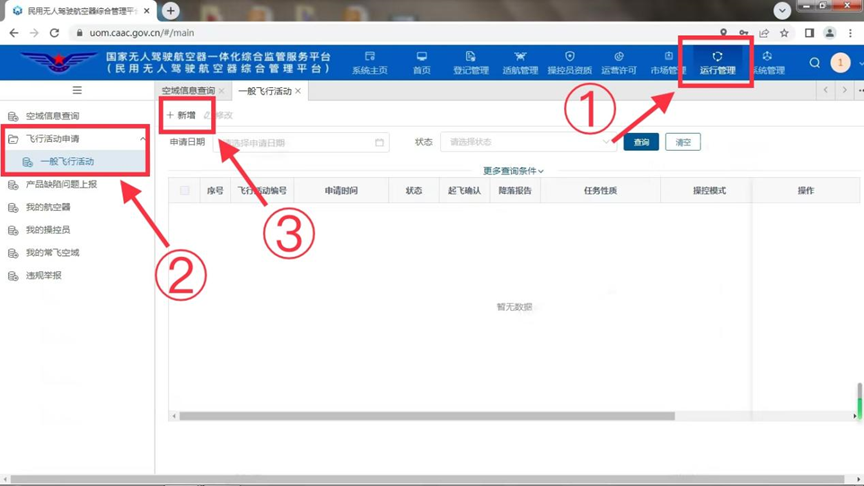Collapse sidebar with the hamburger icon
Image resolution: width=864 pixels, height=486 pixels.
77,90
